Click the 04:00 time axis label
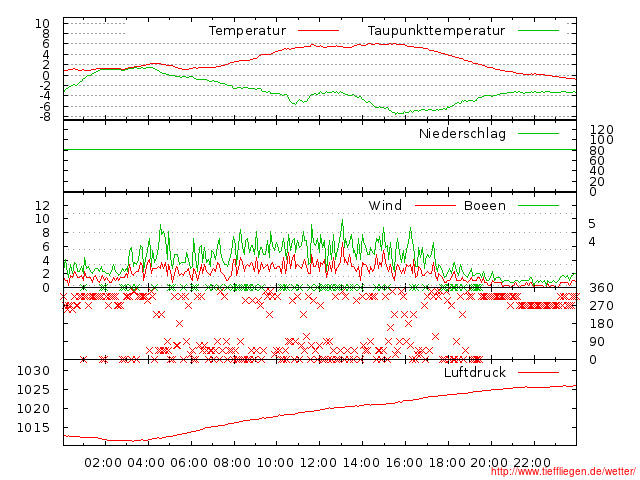The height and width of the screenshot is (480, 640). pos(146,463)
